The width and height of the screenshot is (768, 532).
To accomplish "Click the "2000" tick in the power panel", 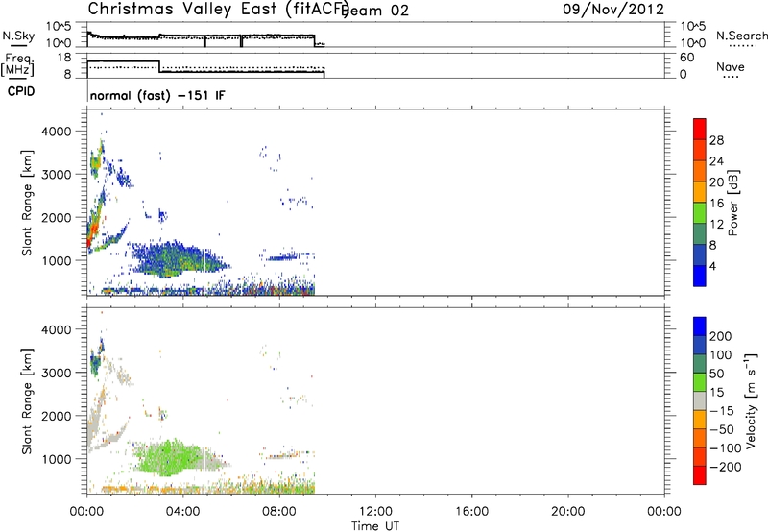I will (x=57, y=217).
